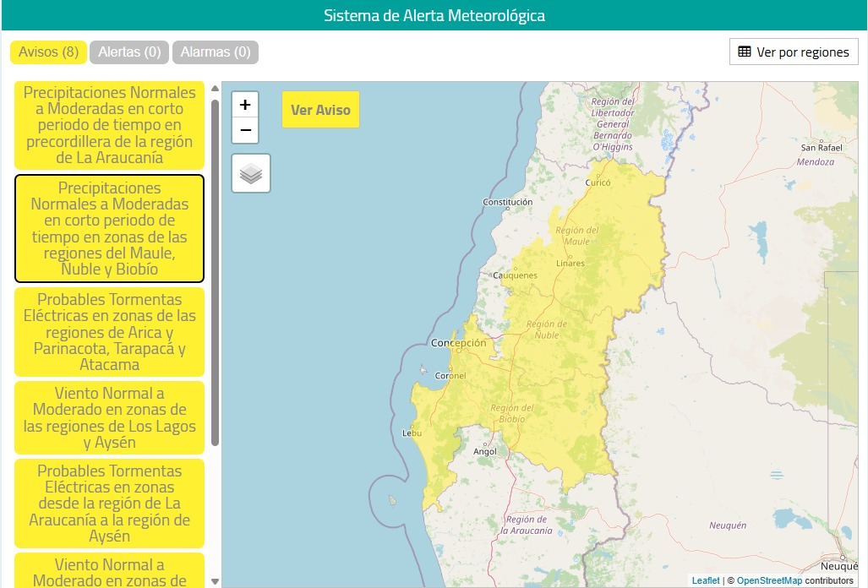The image size is (868, 588).
Task: Zoom out of the map
Action: (244, 130)
